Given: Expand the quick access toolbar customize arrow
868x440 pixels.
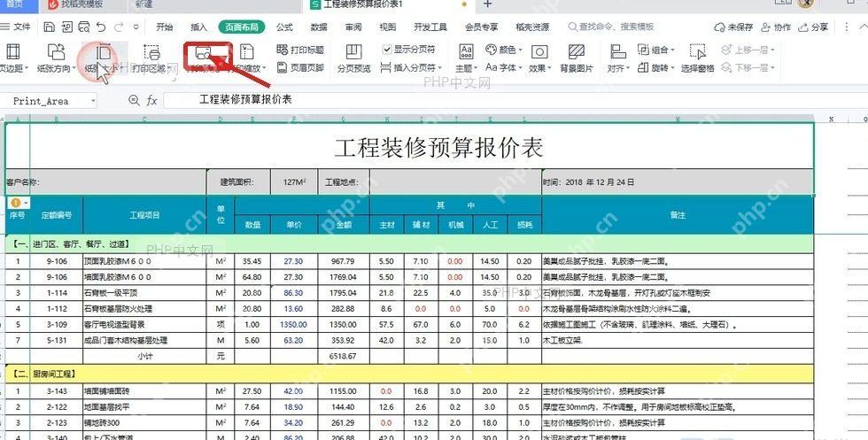Looking at the screenshot, I should [x=136, y=27].
